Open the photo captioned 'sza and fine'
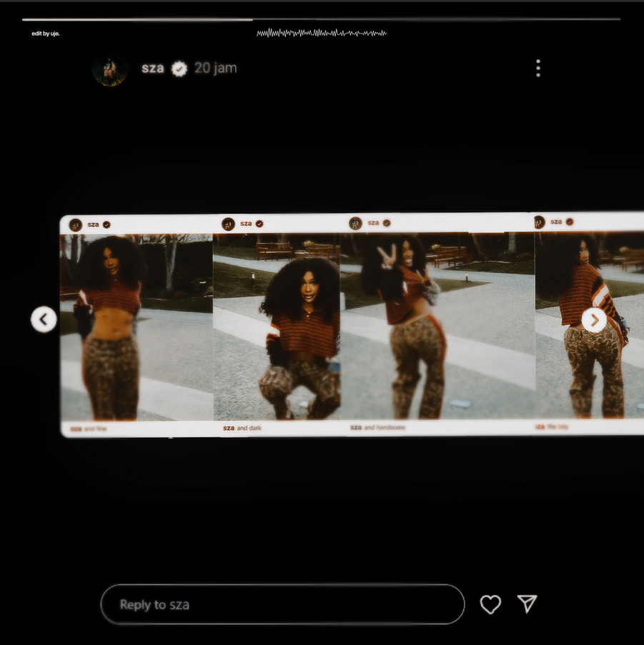This screenshot has width=644, height=645. pos(137,327)
